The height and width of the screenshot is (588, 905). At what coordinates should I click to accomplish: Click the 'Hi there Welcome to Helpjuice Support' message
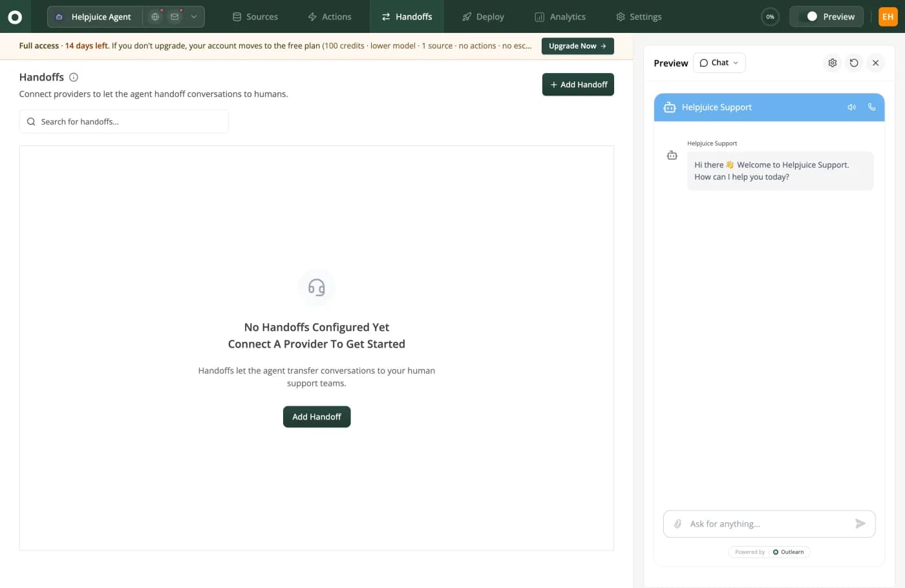coord(780,171)
